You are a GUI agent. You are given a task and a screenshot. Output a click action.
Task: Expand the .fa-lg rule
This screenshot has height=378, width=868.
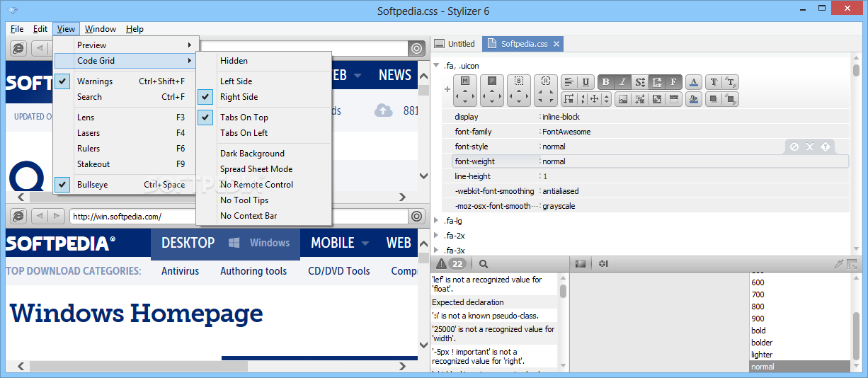pyautogui.click(x=436, y=221)
